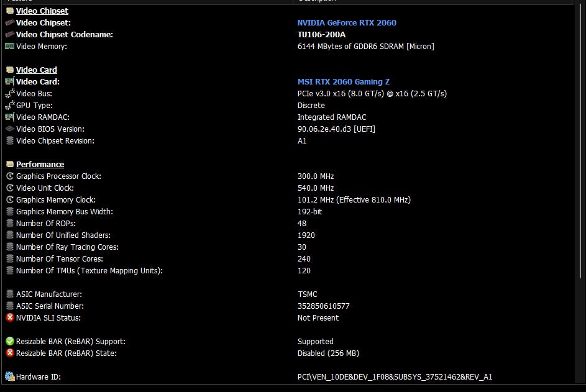Select the Number Of Ray Tracing Cores row
The width and height of the screenshot is (586, 392).
point(67,247)
